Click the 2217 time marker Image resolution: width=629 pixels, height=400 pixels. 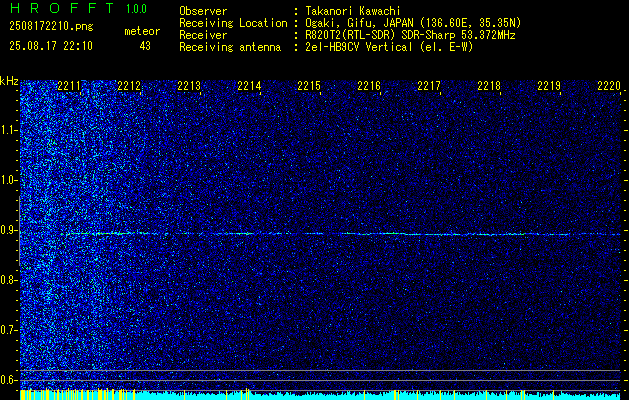[x=429, y=86]
